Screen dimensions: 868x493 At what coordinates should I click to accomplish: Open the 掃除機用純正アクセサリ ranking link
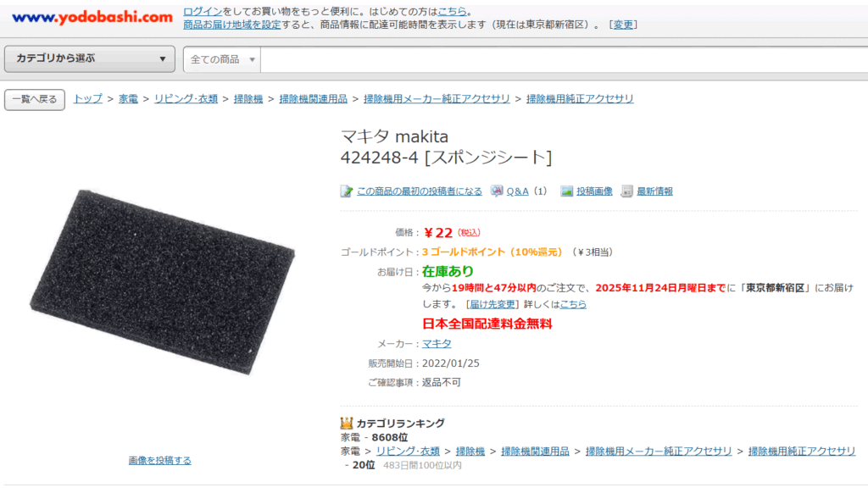click(802, 451)
